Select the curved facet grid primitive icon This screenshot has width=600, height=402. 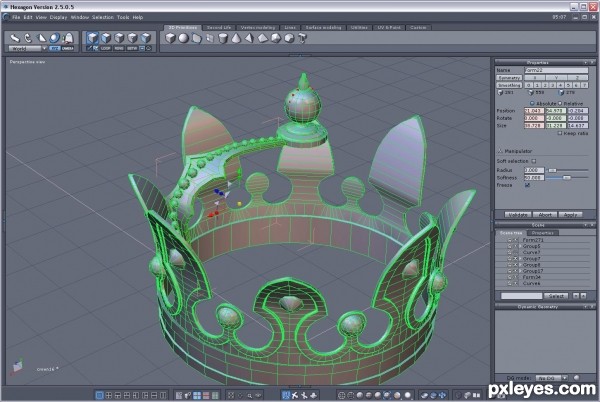click(197, 38)
